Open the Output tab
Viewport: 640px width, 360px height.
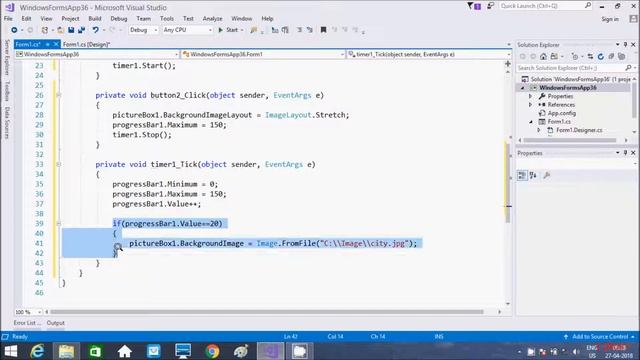point(56,323)
